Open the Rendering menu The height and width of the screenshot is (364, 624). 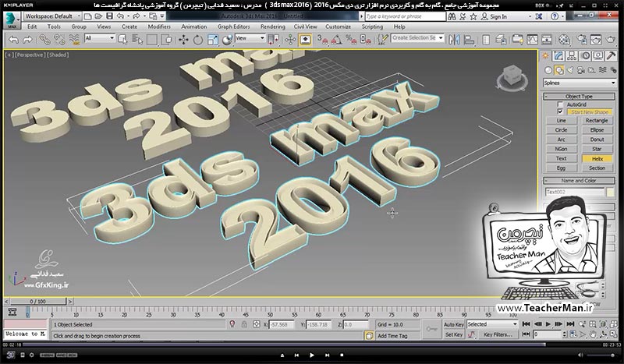pyautogui.click(x=272, y=27)
